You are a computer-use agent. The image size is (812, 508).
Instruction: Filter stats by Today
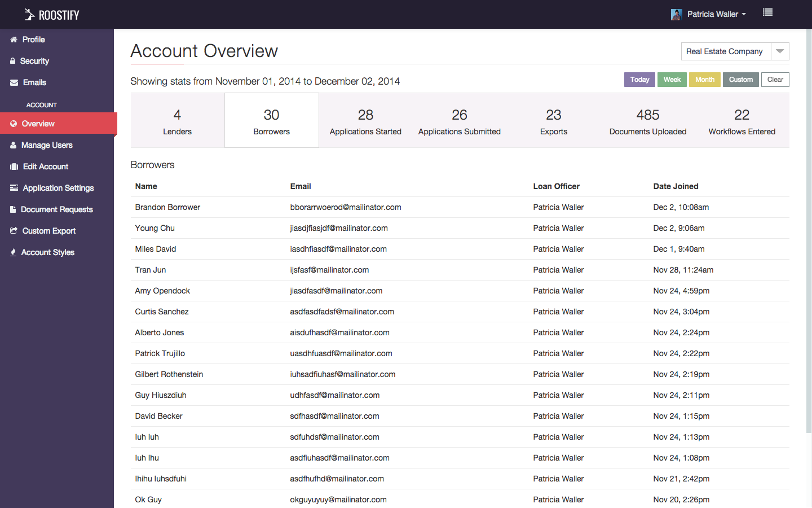639,80
